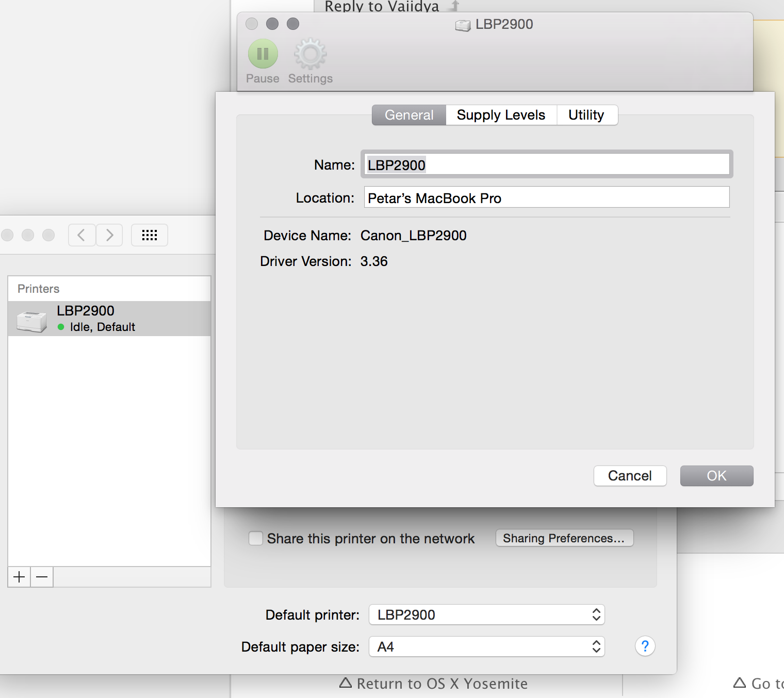Screen dimensions: 784x698
Task: Click the Printers list header
Action: point(39,289)
